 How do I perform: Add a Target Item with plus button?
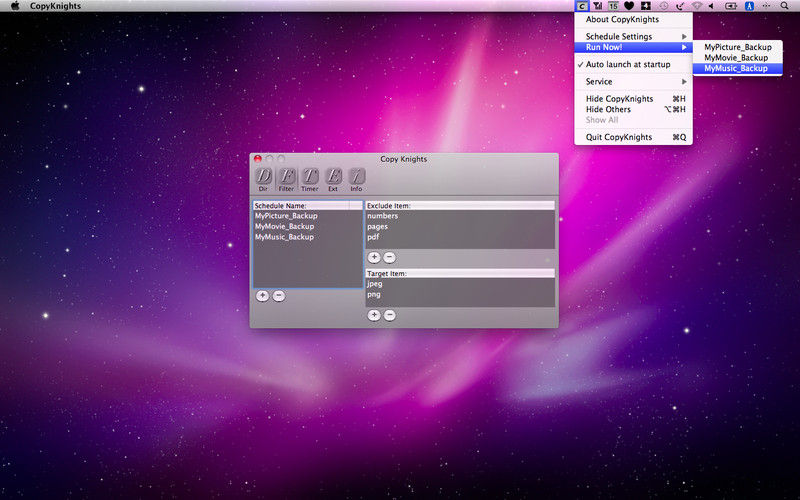point(374,315)
